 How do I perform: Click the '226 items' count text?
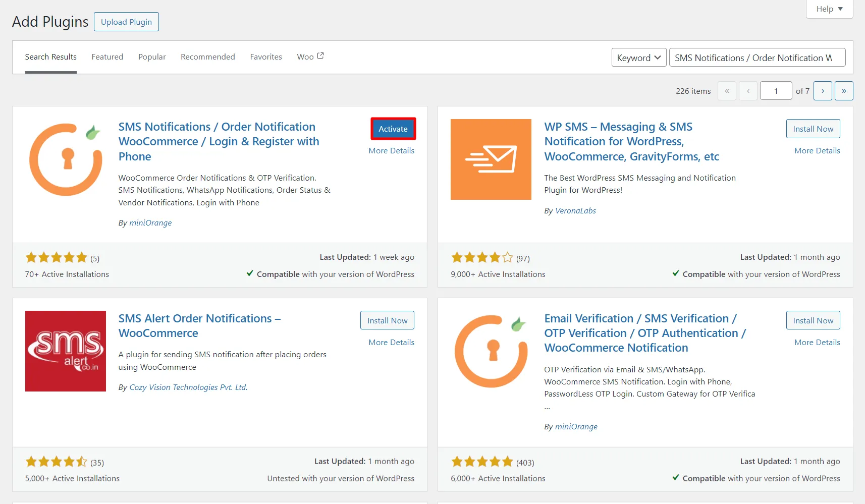pyautogui.click(x=693, y=91)
